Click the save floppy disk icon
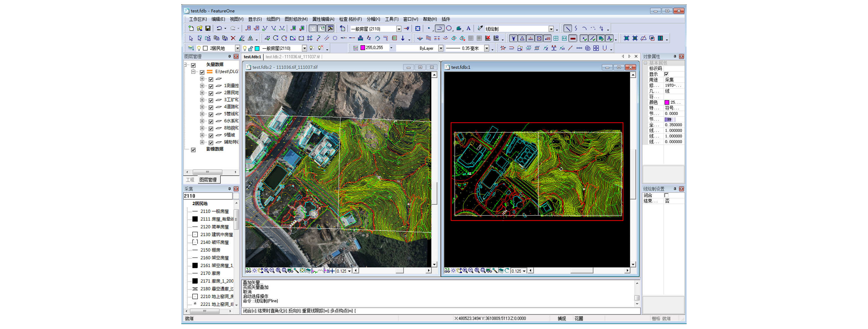 click(208, 28)
